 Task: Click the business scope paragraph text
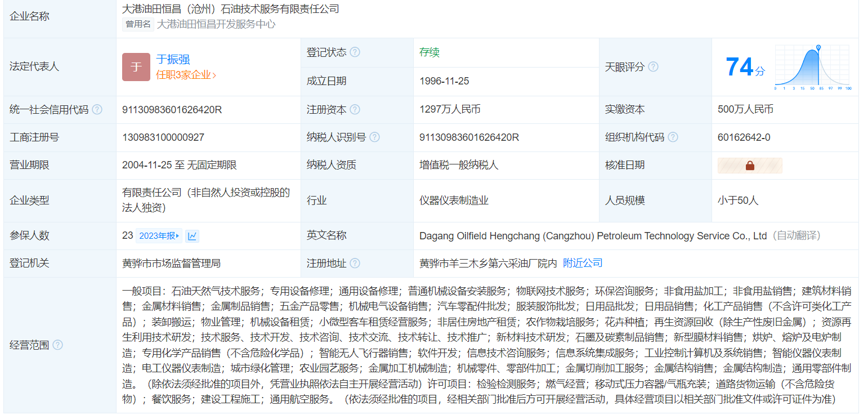point(487,345)
